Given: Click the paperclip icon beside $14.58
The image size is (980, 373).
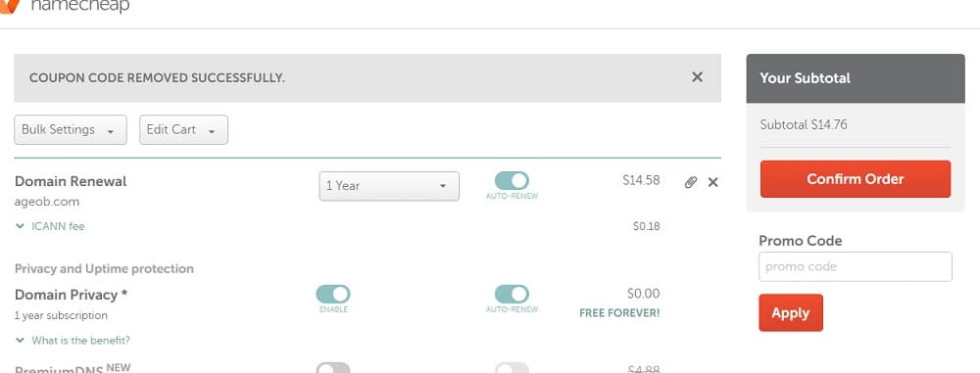Looking at the screenshot, I should (x=691, y=182).
